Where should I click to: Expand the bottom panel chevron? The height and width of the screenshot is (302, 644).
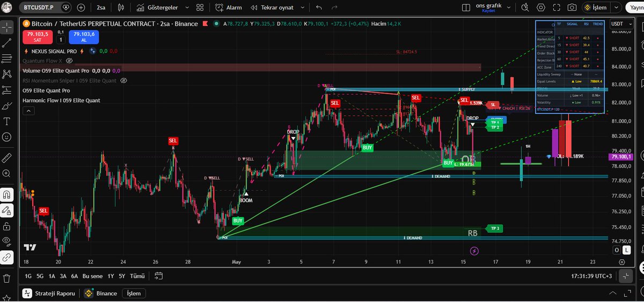(612, 293)
